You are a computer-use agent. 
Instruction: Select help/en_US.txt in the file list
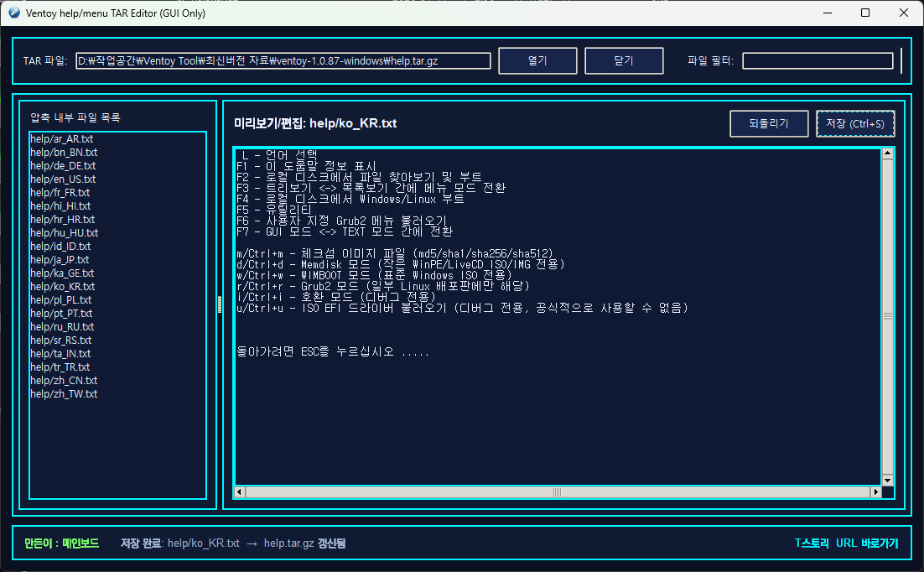(x=63, y=179)
